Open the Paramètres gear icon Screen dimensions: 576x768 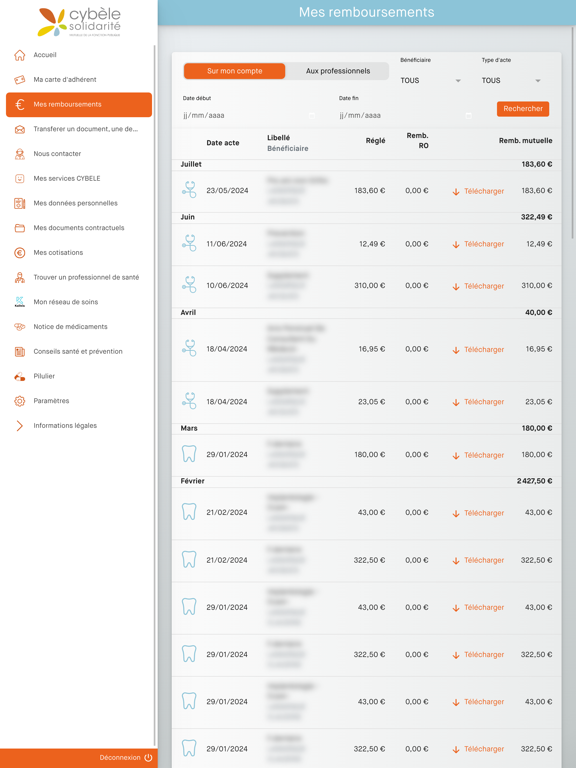20,401
